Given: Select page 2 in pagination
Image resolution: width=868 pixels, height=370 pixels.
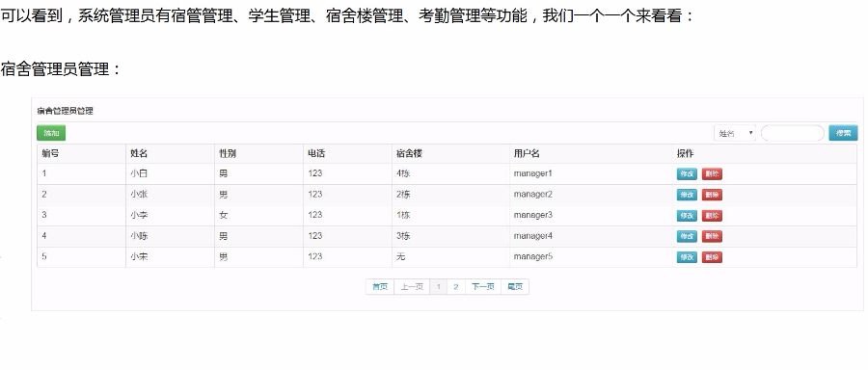Looking at the screenshot, I should (x=456, y=287).
